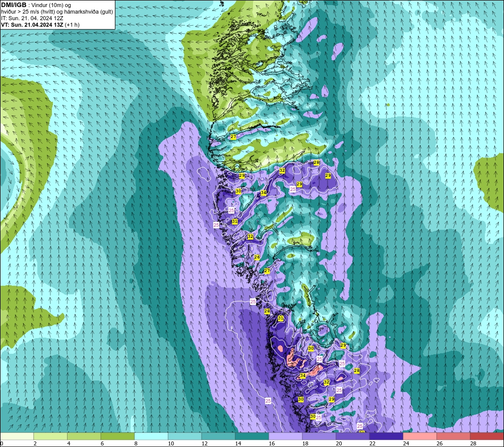Click the olive green 6–8 m/s legend swatch
504x447 pixels.
[x=117, y=436]
